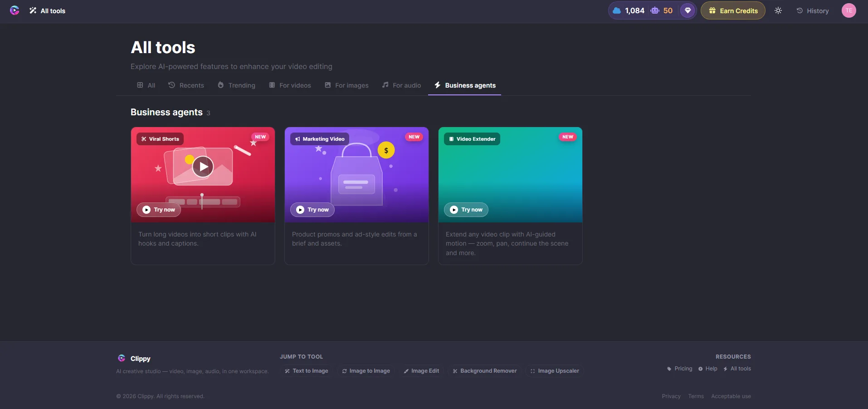Open the History panel
The image size is (868, 409).
click(x=813, y=11)
